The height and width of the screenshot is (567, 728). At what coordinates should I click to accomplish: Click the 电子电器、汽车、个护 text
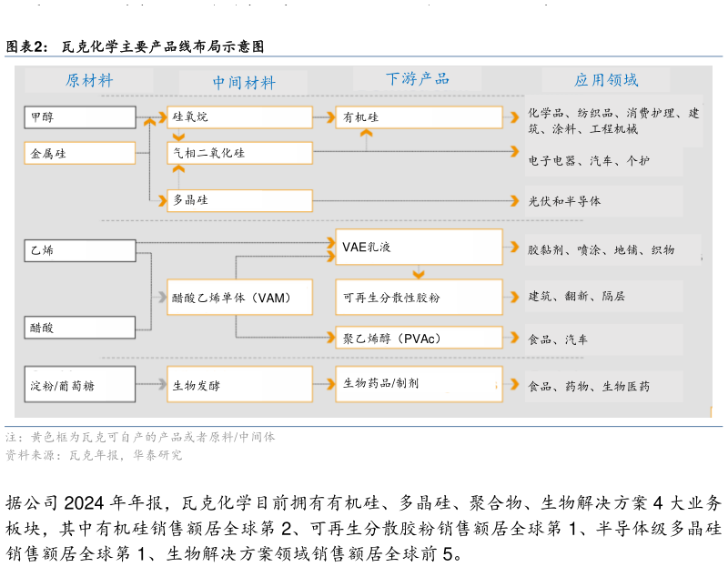(589, 161)
